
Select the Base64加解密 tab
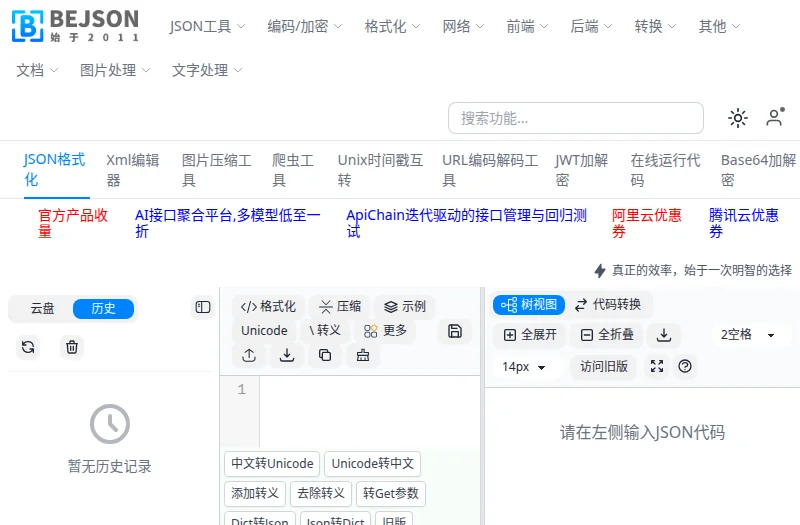[x=759, y=169]
